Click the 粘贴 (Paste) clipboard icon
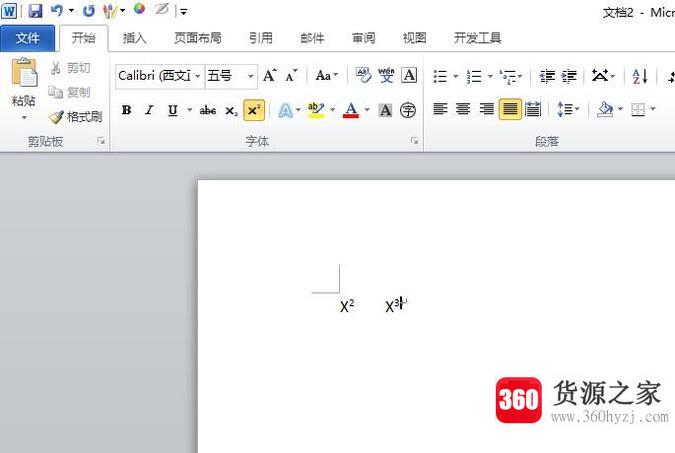The width and height of the screenshot is (675, 453). (x=24, y=72)
